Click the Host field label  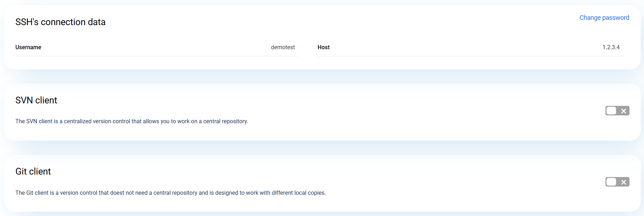coord(323,47)
